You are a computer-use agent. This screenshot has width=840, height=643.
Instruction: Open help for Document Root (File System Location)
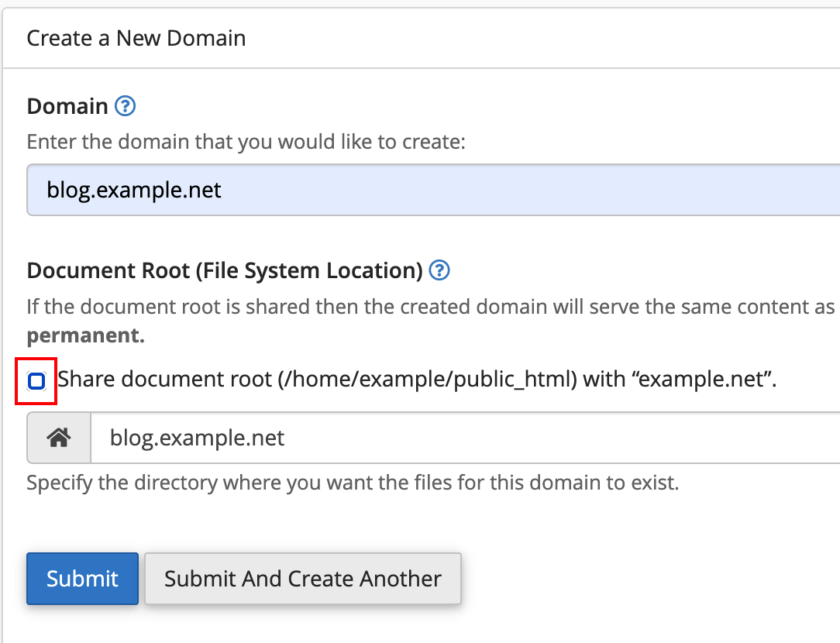click(439, 270)
